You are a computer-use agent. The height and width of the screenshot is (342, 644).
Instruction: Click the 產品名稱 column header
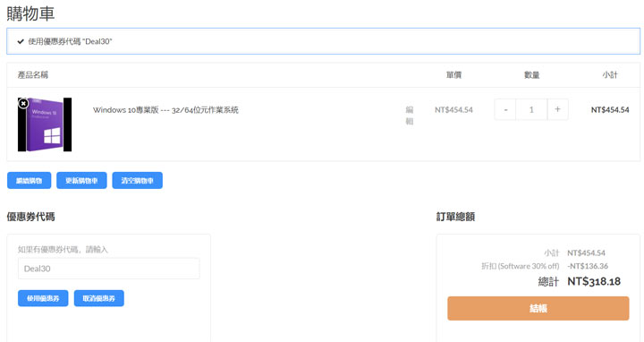pos(33,75)
